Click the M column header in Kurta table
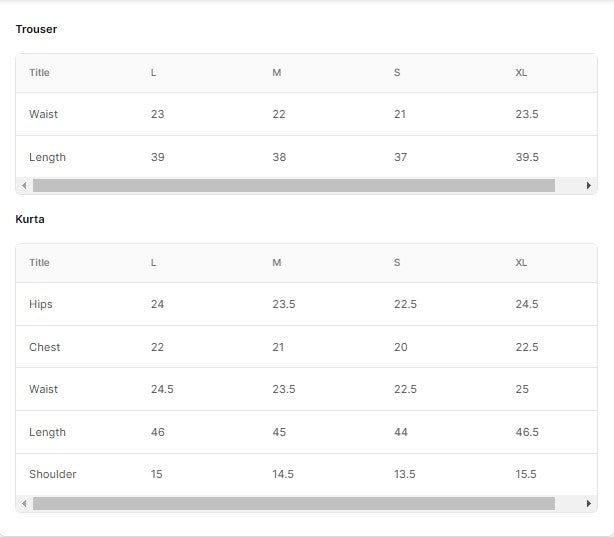The image size is (614, 537). (277, 263)
